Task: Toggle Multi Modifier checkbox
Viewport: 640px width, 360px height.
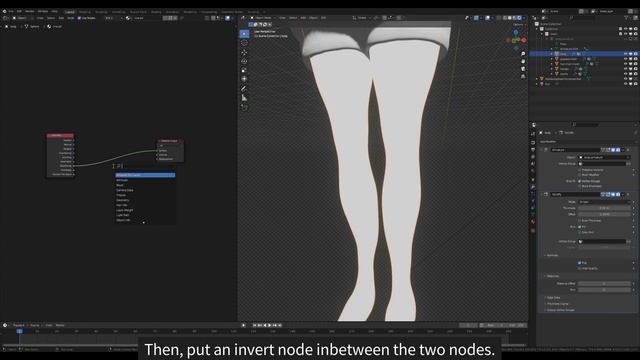Action: 580,175
